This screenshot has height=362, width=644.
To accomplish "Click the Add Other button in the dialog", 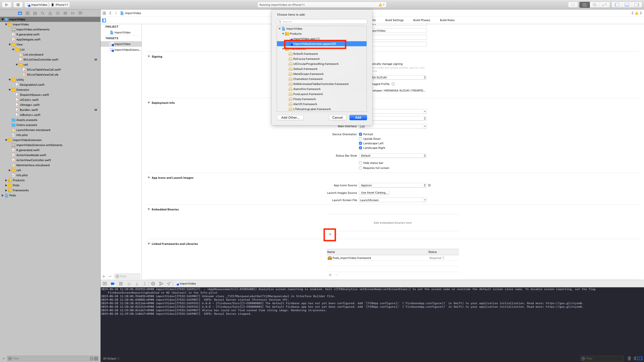I will pos(290,117).
